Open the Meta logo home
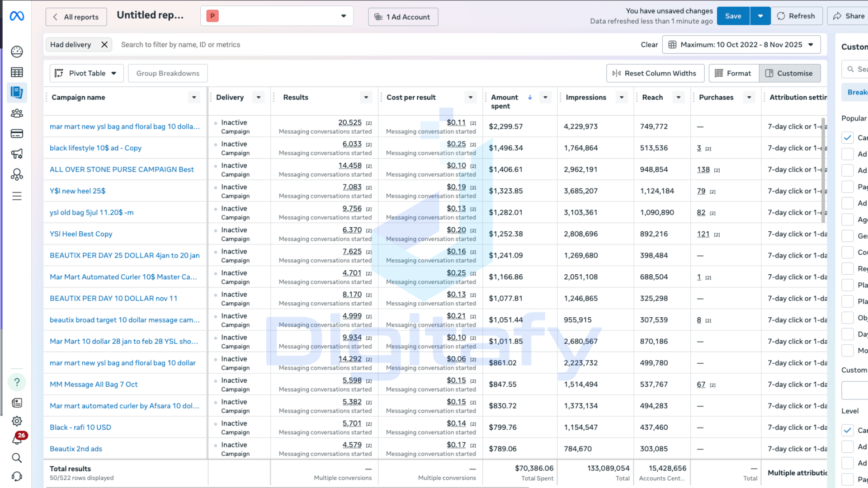The width and height of the screenshot is (868, 488). pos(17,16)
